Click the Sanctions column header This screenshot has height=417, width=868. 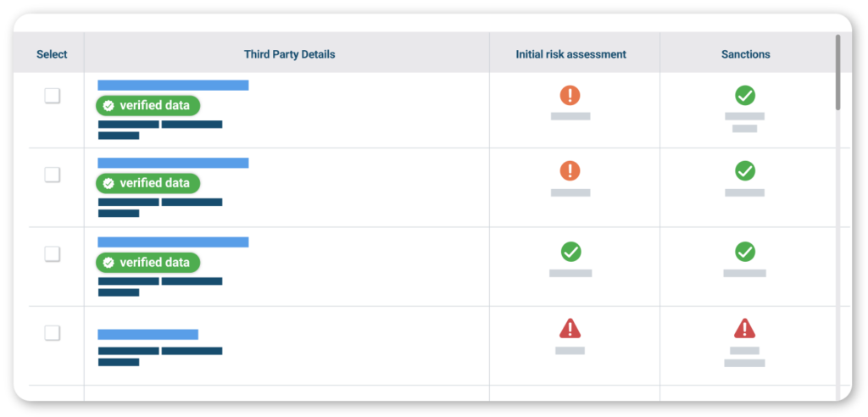point(745,54)
